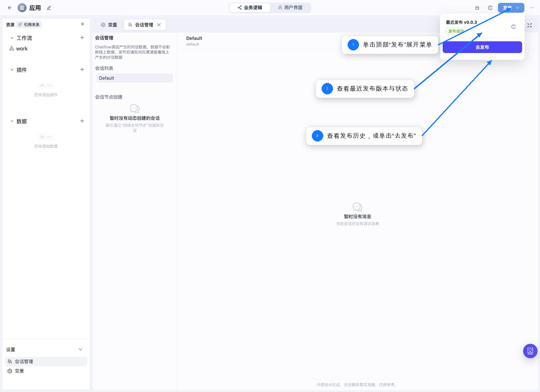Click the pencil edit icon beside 应用
540x392 pixels.
pos(49,8)
